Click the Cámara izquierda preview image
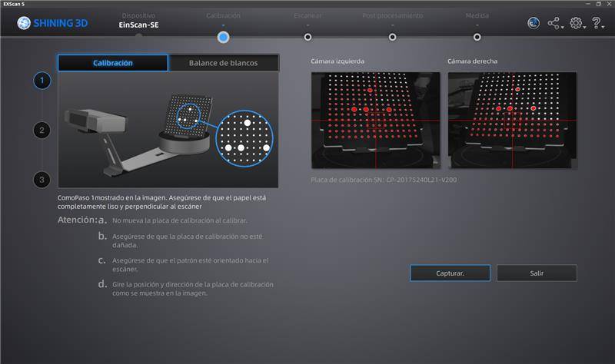Image resolution: width=615 pixels, height=364 pixels. pos(376,121)
